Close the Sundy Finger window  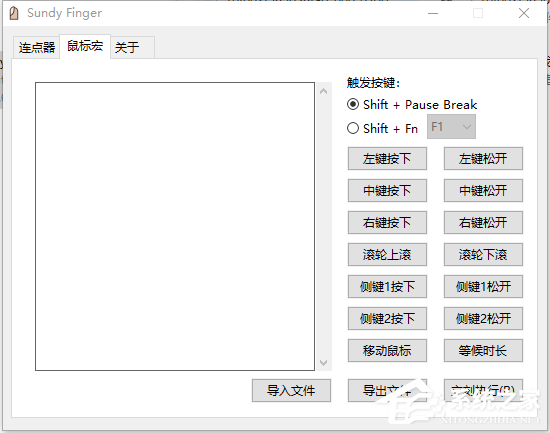point(524,13)
